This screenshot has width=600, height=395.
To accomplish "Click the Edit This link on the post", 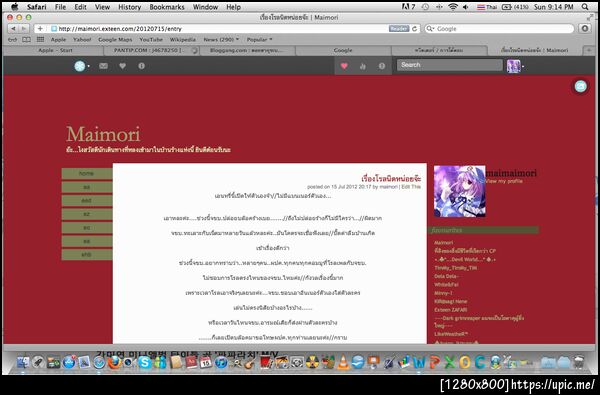I will coord(411,187).
